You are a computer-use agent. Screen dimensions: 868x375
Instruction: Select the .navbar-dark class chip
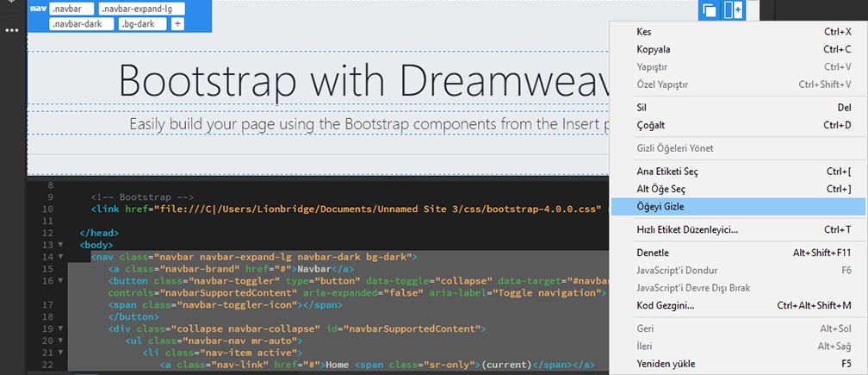81,24
